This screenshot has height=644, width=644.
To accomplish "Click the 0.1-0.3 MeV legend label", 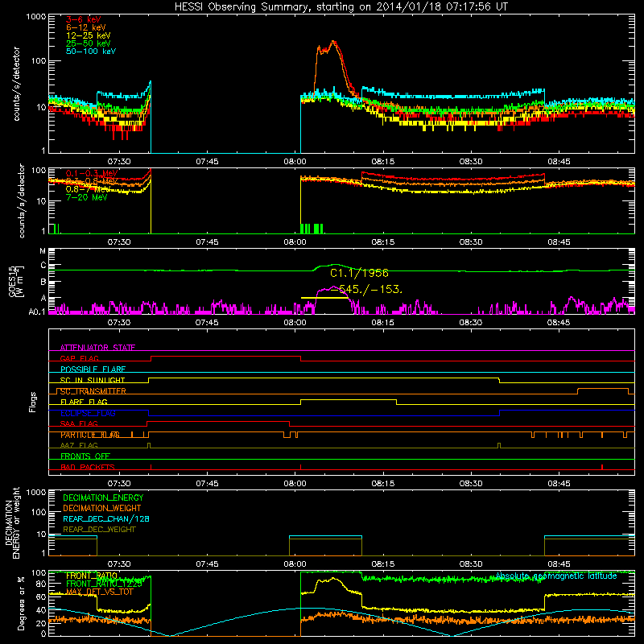I will [92, 173].
